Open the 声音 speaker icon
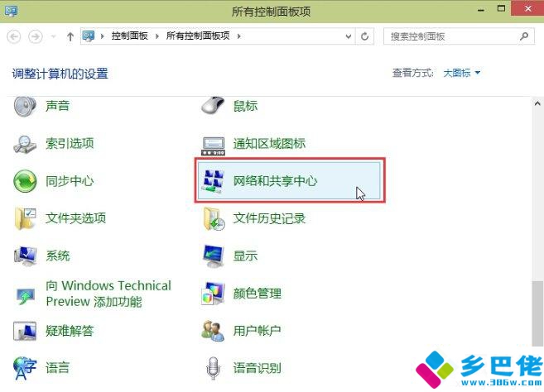The width and height of the screenshot is (544, 392). click(x=25, y=106)
